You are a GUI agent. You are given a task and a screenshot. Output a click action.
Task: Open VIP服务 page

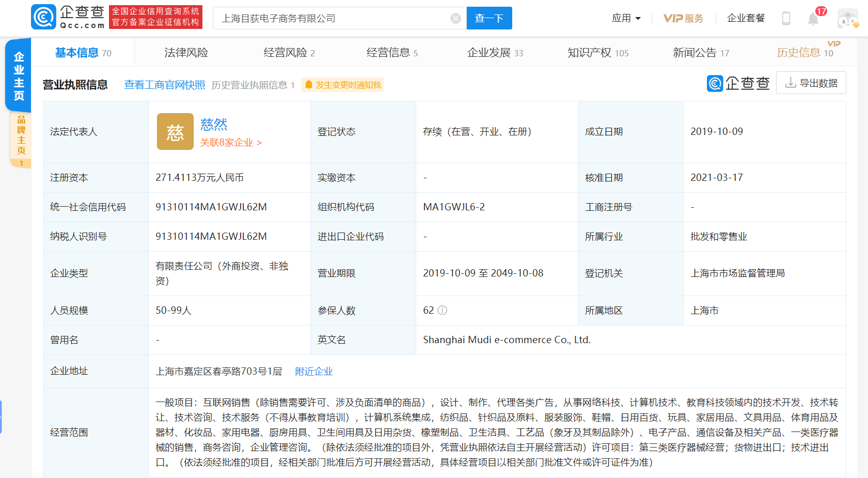[x=683, y=19]
